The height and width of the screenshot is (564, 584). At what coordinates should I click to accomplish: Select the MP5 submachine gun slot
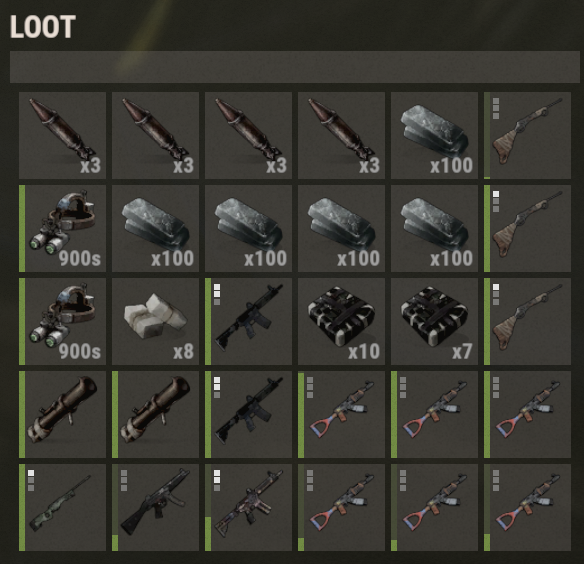(155, 507)
